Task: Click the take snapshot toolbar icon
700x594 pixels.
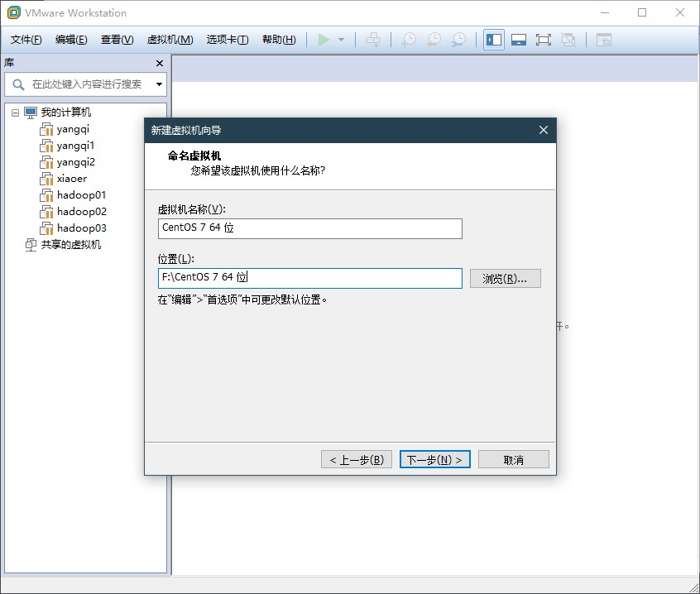Action: 409,40
